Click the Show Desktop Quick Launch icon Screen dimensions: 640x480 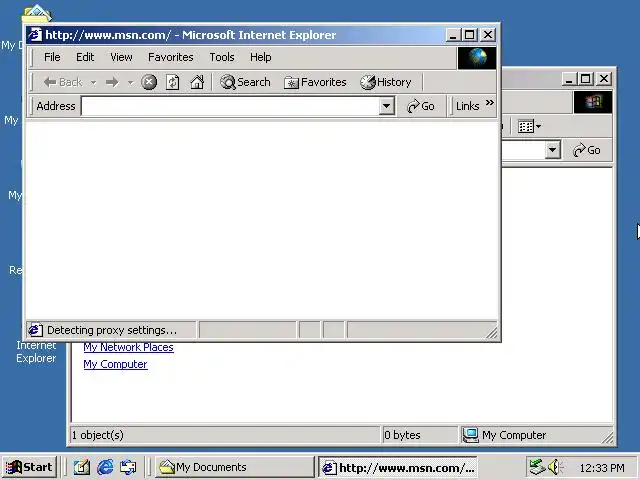(82, 467)
